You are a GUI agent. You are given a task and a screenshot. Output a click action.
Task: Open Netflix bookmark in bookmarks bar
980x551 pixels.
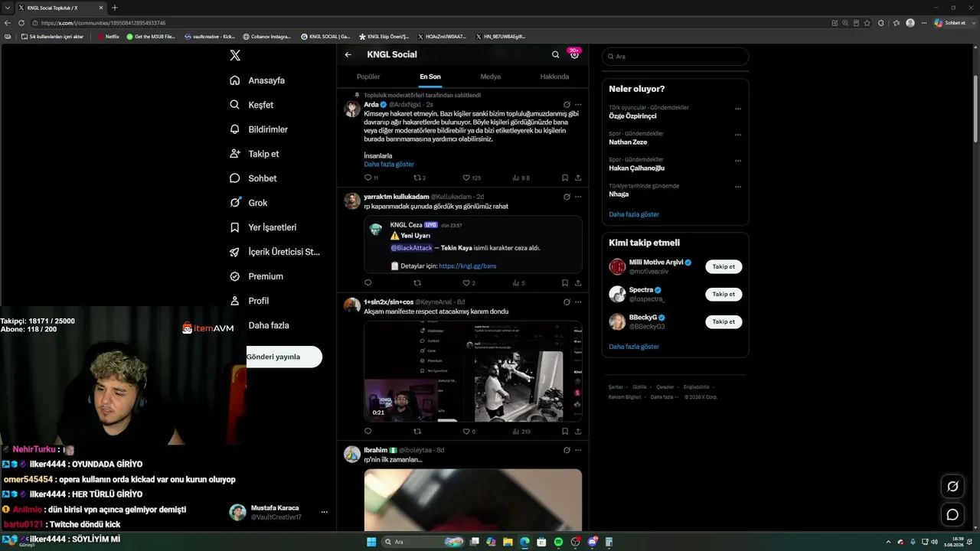[108, 36]
